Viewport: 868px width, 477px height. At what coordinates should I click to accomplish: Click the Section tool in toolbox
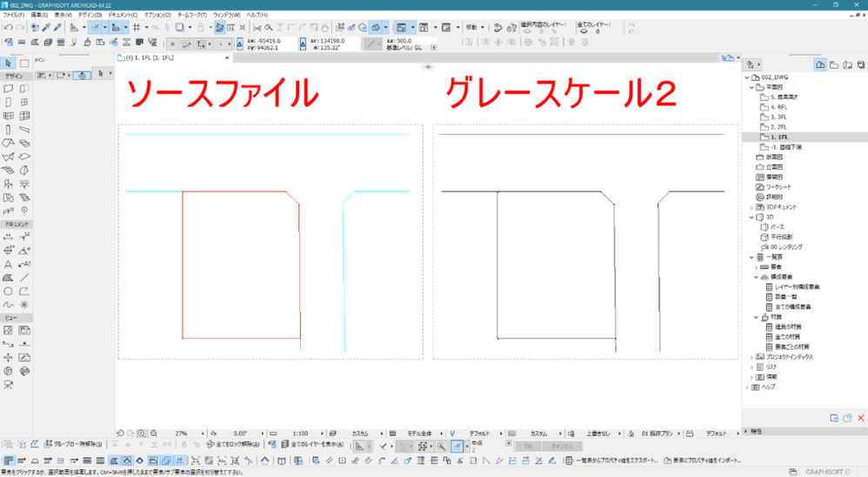click(9, 344)
